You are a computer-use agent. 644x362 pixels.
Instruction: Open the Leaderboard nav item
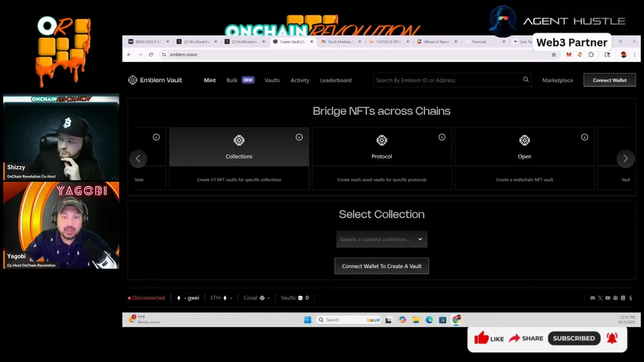(336, 80)
